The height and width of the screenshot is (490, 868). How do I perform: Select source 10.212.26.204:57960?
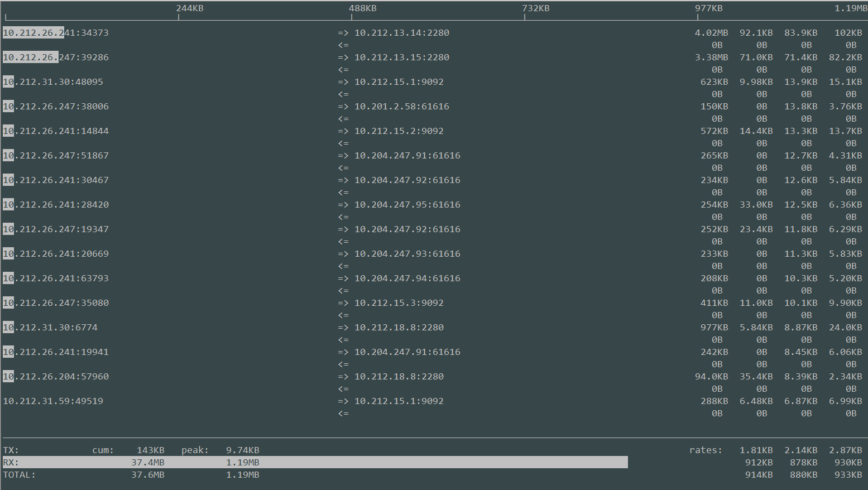[x=56, y=377]
